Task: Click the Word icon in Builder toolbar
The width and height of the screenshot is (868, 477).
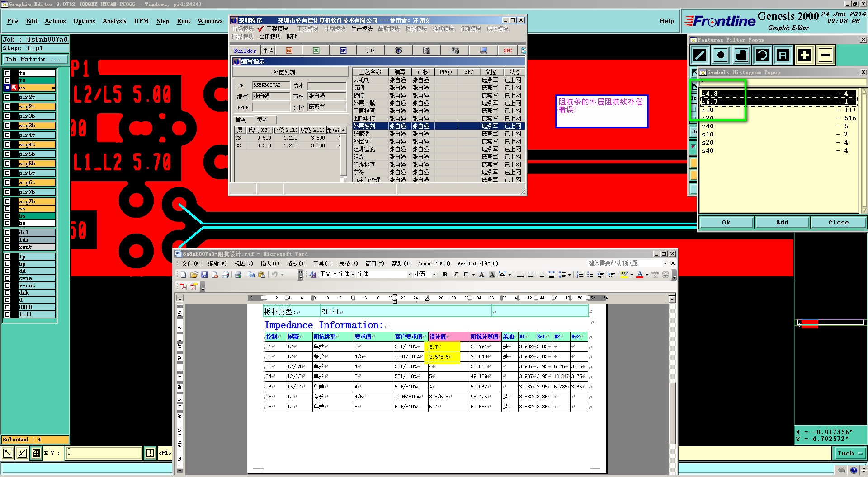Action: point(343,51)
